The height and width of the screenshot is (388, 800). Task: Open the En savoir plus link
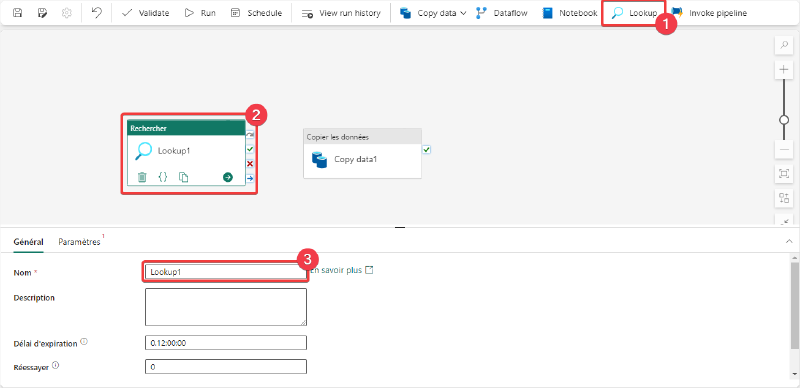pos(342,270)
